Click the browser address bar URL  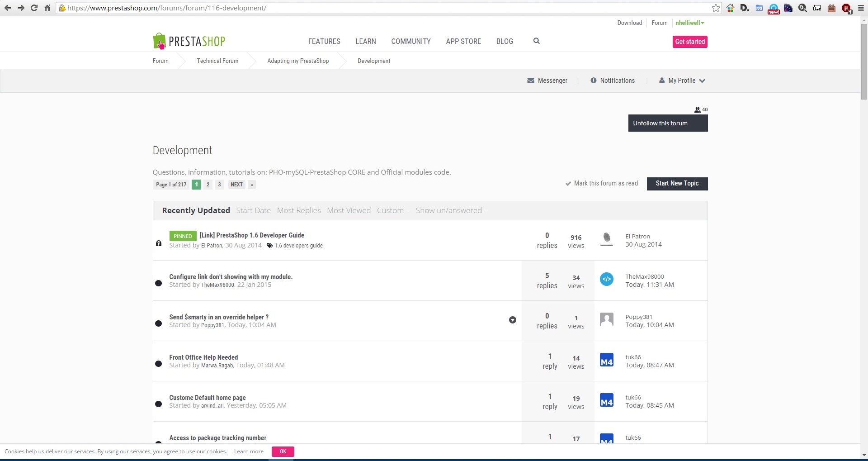pos(167,8)
